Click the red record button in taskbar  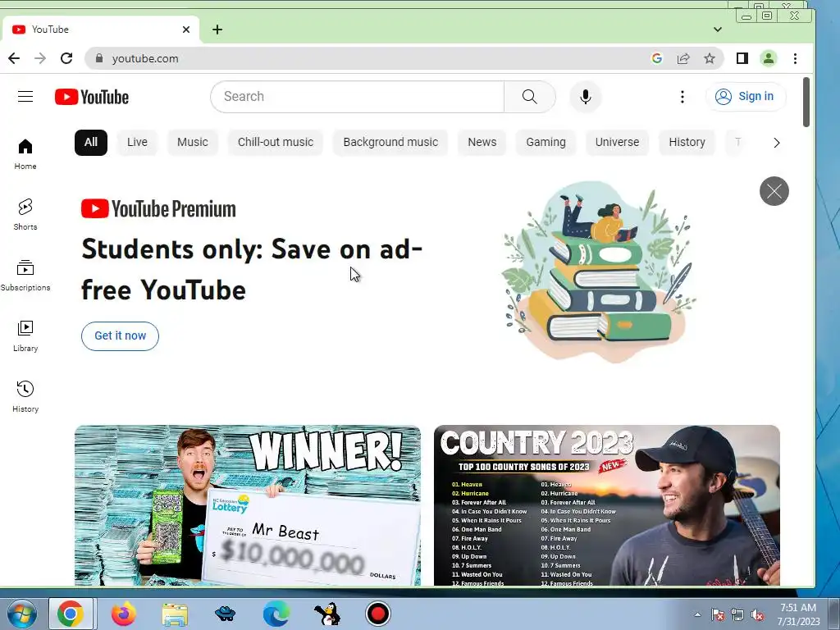tap(378, 614)
